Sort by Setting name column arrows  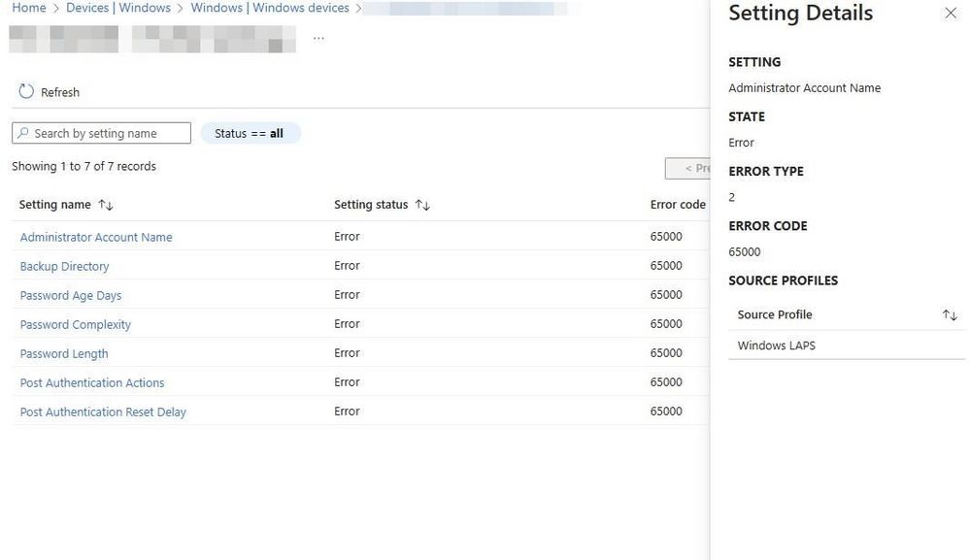[106, 205]
